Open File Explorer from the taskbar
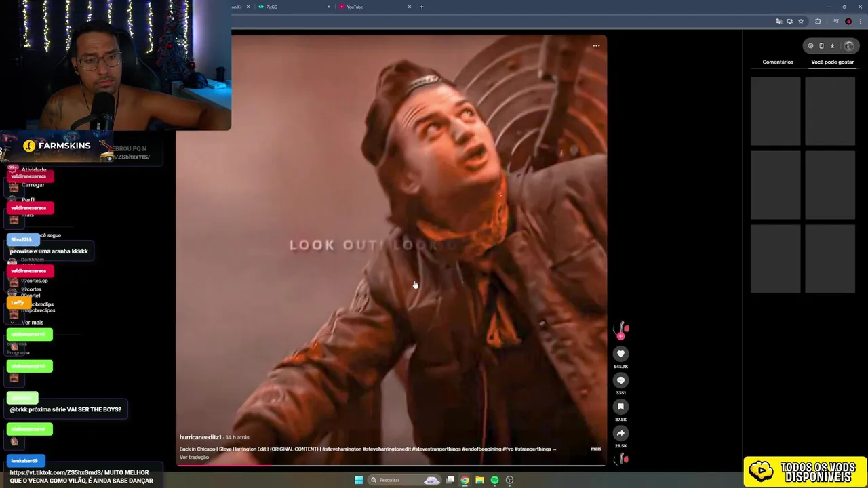 click(479, 480)
